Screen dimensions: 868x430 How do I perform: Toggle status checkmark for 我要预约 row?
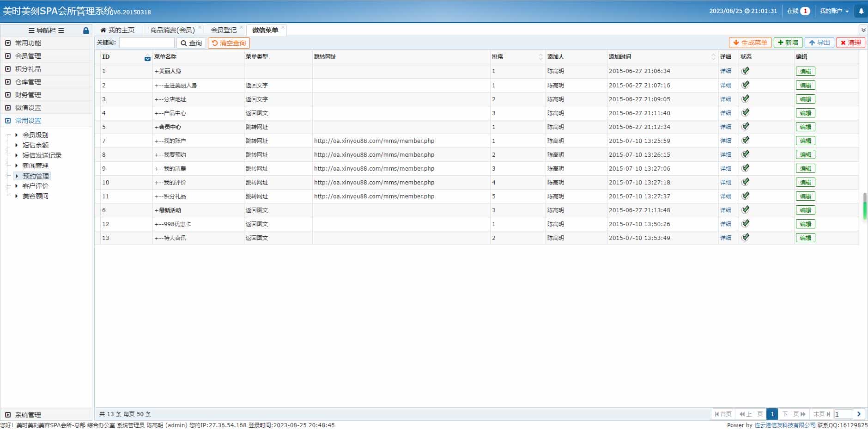tap(745, 154)
